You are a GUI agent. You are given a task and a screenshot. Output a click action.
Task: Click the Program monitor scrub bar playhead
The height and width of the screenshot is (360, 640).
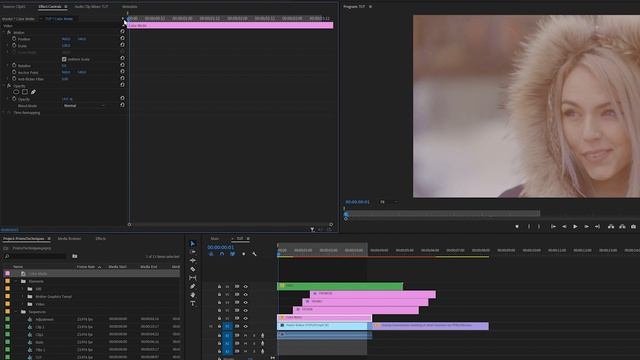346,214
